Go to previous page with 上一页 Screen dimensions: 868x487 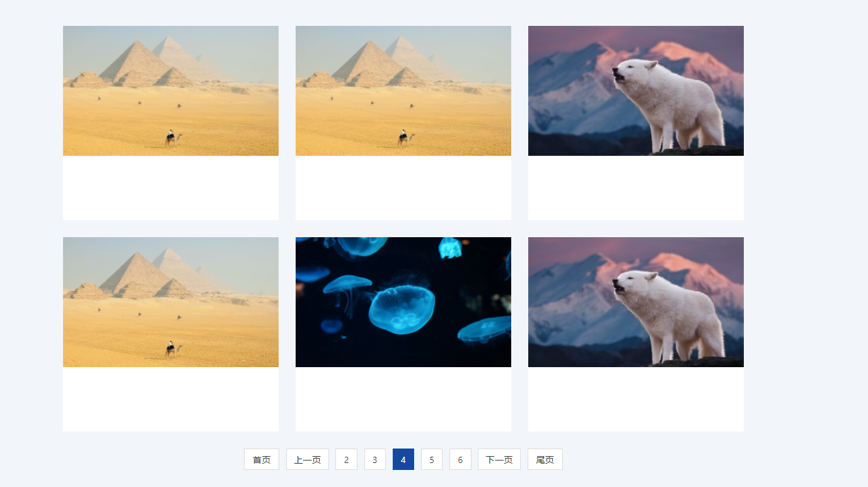[308, 459]
